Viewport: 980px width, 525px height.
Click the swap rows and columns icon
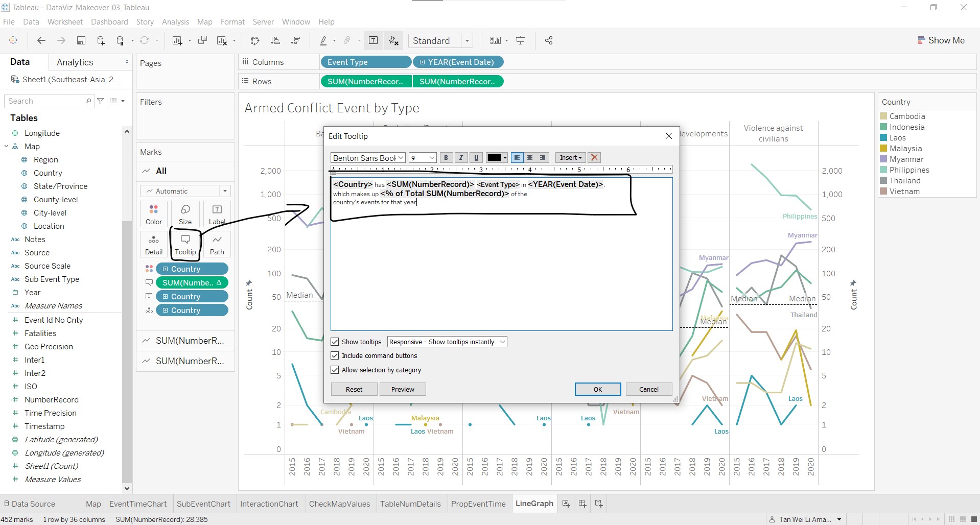point(254,41)
